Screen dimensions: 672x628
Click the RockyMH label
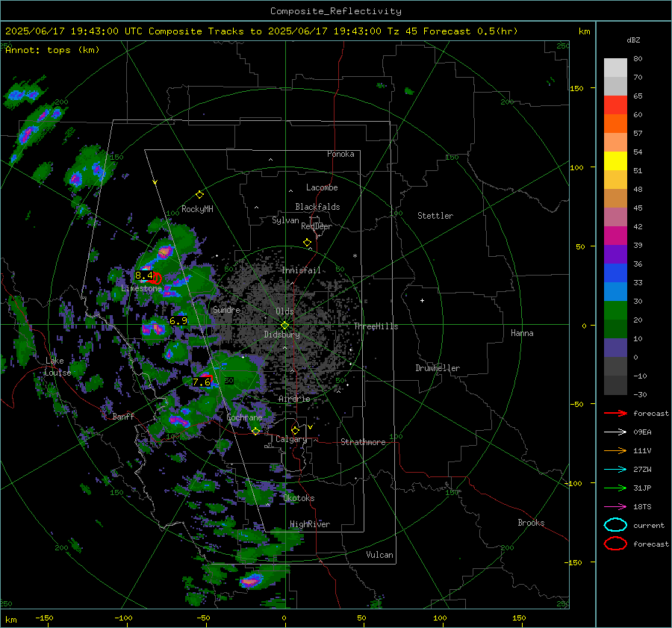[x=197, y=209]
